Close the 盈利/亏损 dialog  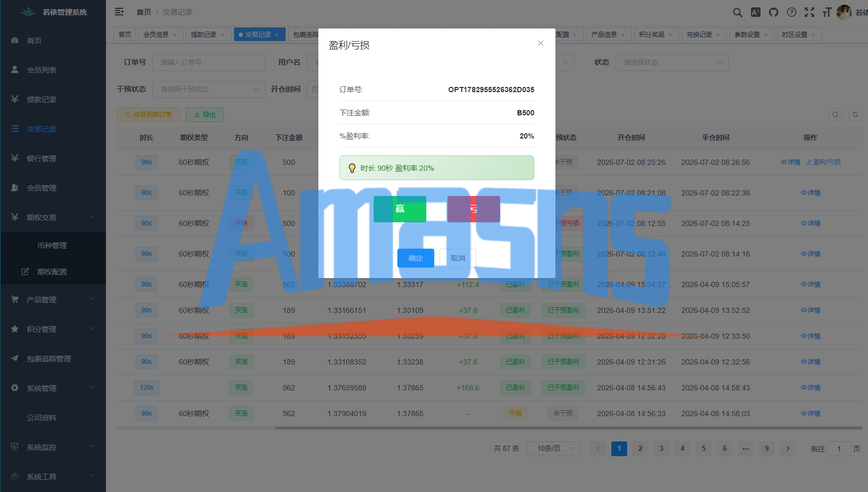(541, 43)
